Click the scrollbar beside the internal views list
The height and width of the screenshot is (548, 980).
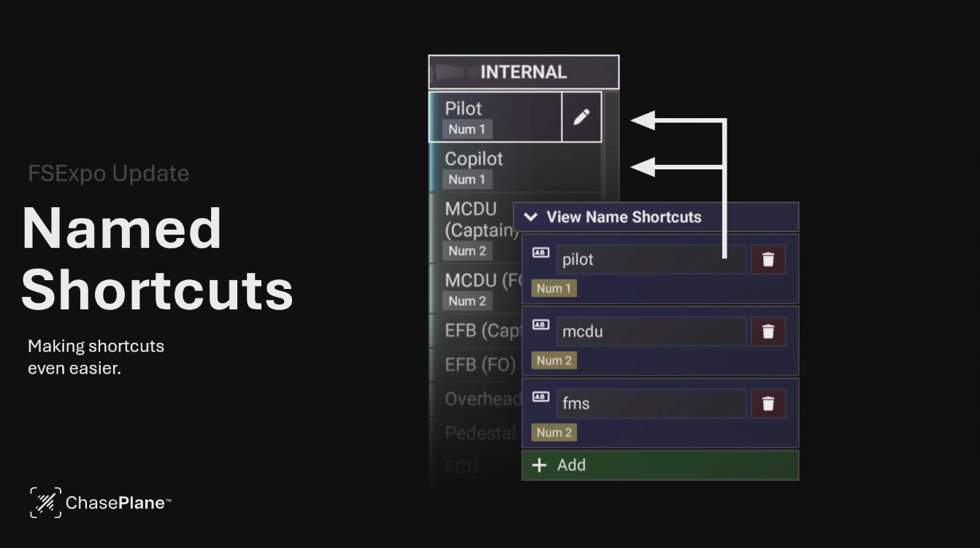611,146
